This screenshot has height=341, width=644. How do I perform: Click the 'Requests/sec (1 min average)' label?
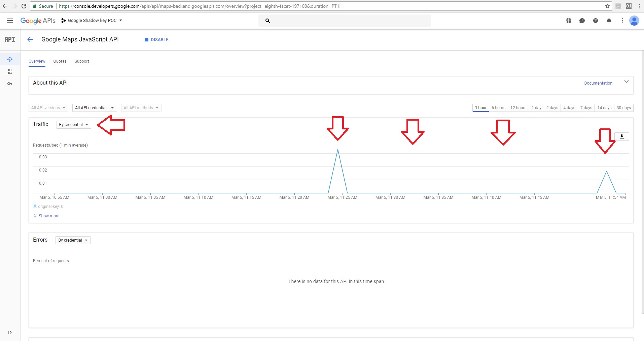tap(60, 145)
